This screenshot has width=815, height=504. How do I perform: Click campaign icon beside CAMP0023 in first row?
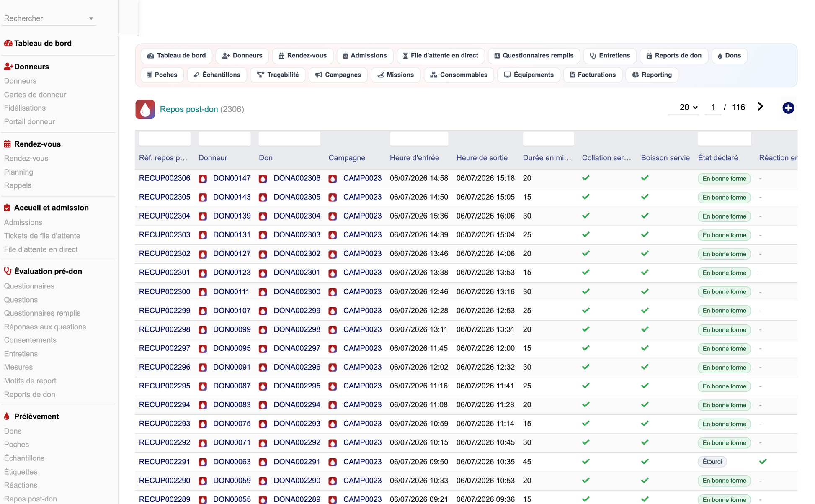333,178
